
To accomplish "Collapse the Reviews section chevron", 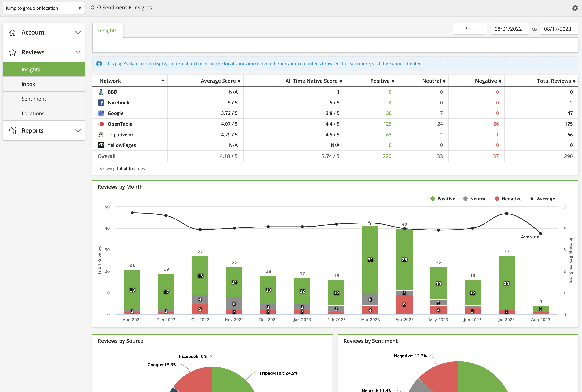I will tap(78, 52).
